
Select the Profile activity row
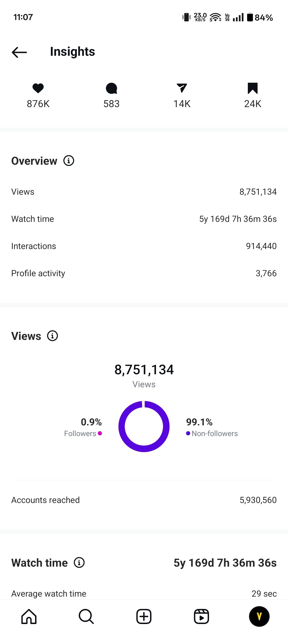click(x=144, y=273)
